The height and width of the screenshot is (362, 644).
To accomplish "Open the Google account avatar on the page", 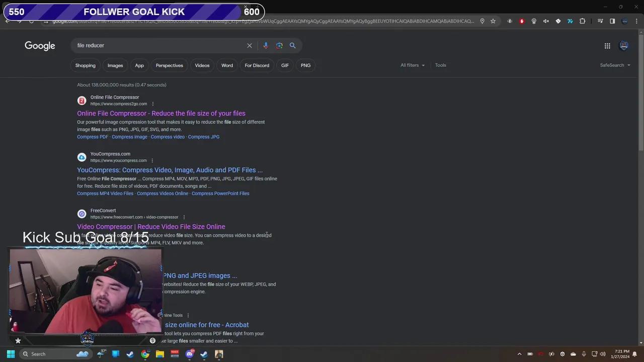I will point(624,46).
